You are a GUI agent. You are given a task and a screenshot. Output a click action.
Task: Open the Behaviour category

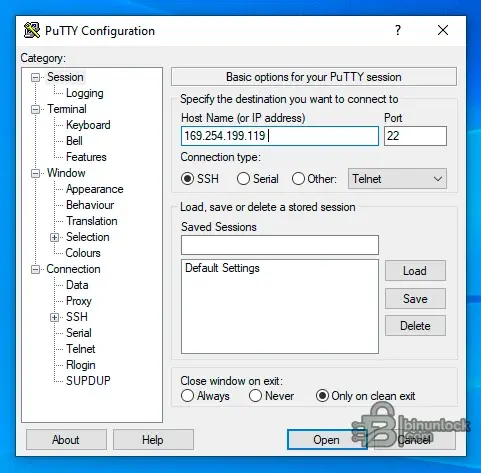[x=90, y=205]
